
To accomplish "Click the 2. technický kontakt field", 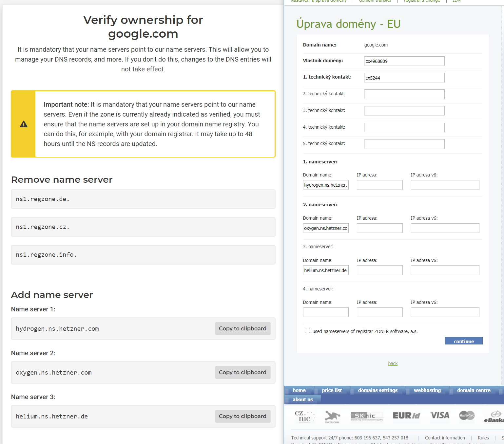I will 404,94.
